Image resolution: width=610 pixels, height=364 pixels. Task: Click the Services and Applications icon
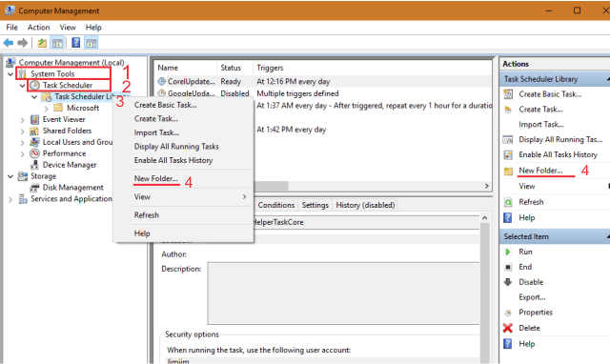(x=23, y=199)
